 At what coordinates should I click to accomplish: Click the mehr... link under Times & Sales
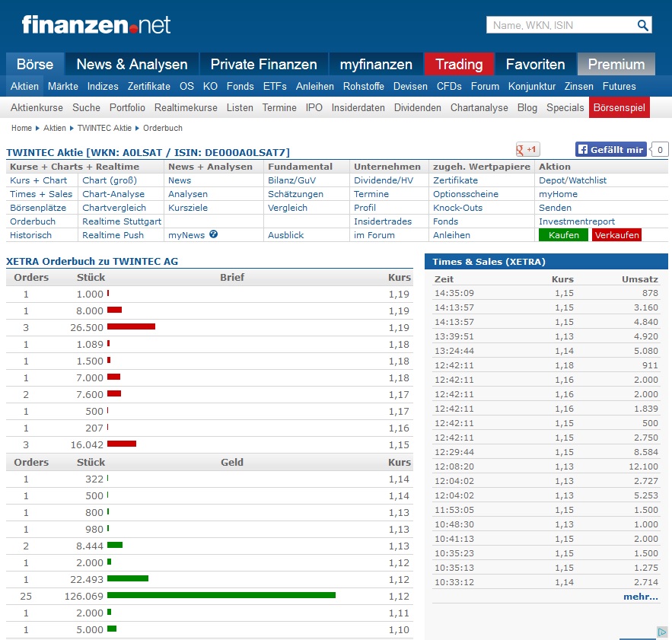(x=640, y=597)
